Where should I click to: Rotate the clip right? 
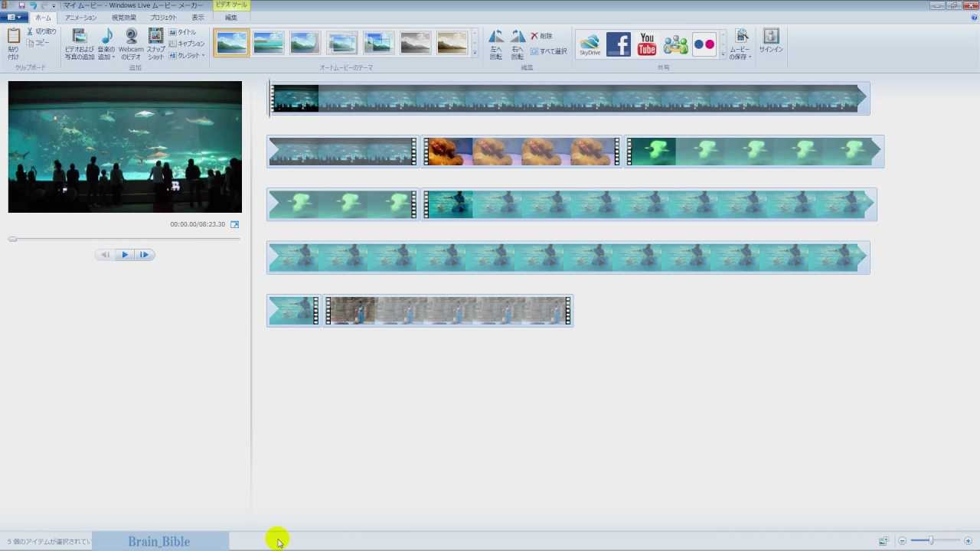(x=518, y=44)
